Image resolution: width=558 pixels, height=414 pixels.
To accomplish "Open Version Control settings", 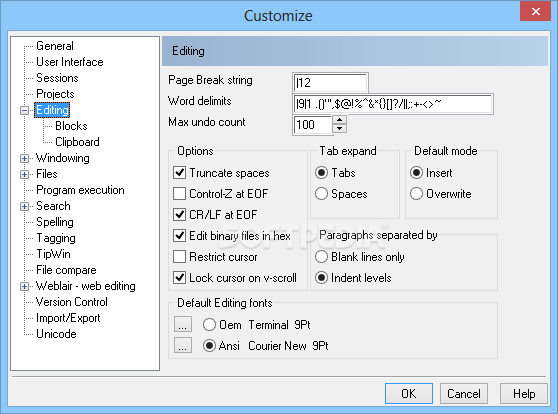I will click(x=72, y=302).
